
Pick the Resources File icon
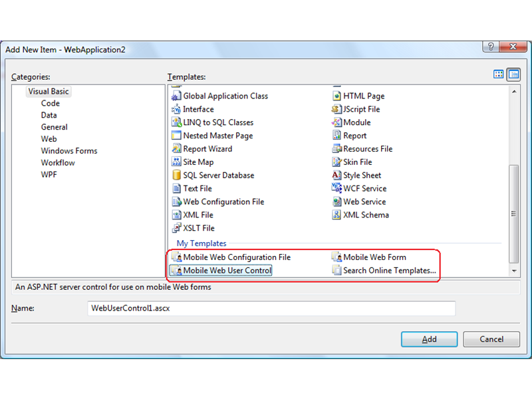[336, 149]
